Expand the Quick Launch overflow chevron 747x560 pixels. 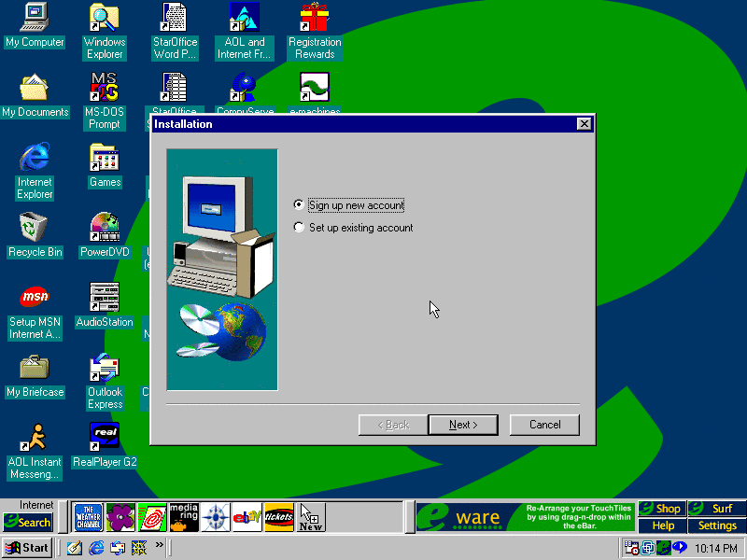click(x=159, y=545)
